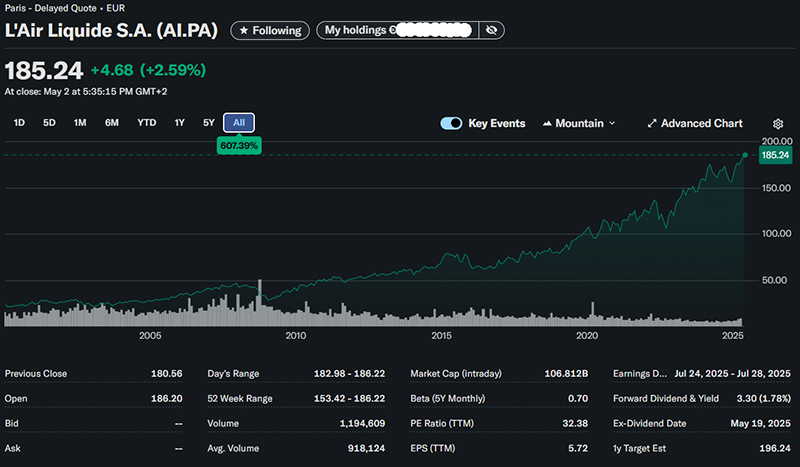Viewport: 800px width, 467px height.
Task: Click the 2005 label on the time axis
Action: 150,335
